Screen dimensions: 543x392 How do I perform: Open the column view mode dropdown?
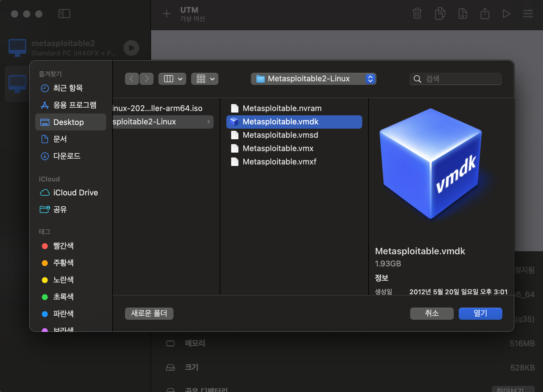point(172,79)
